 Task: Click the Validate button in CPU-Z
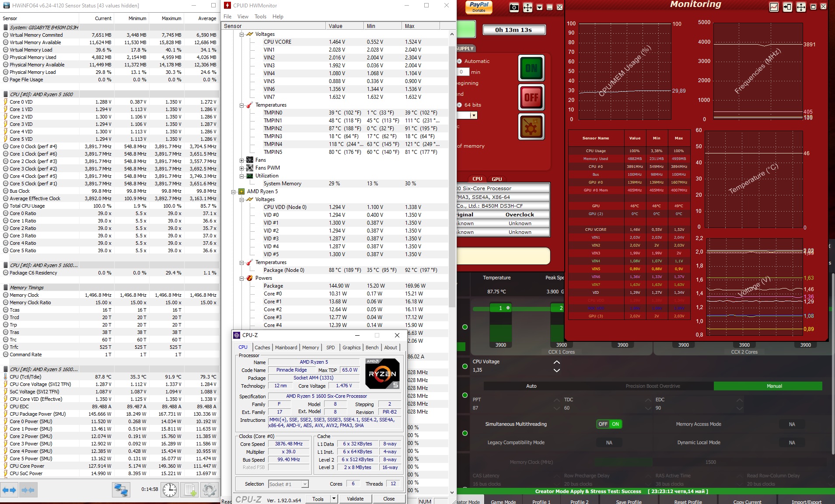(355, 499)
